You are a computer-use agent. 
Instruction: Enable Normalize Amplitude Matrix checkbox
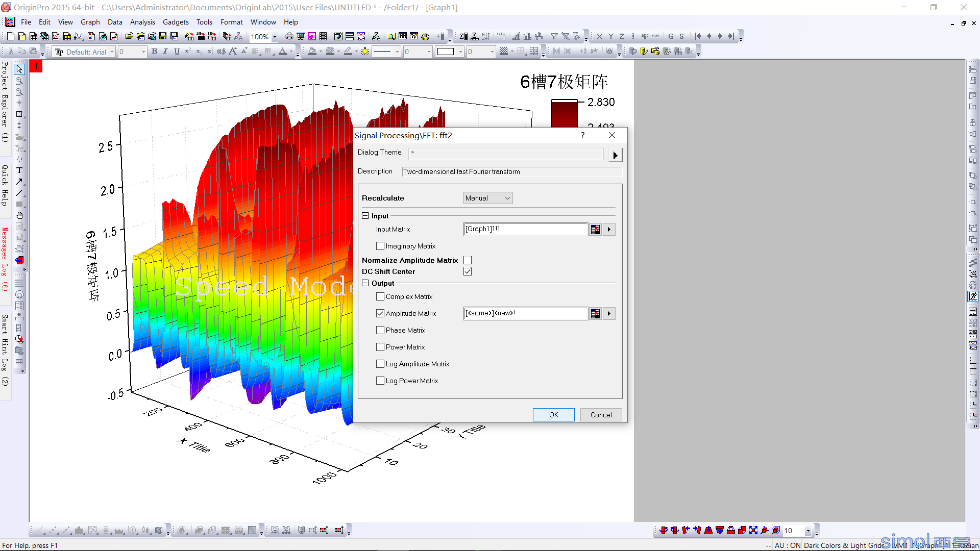click(x=468, y=260)
